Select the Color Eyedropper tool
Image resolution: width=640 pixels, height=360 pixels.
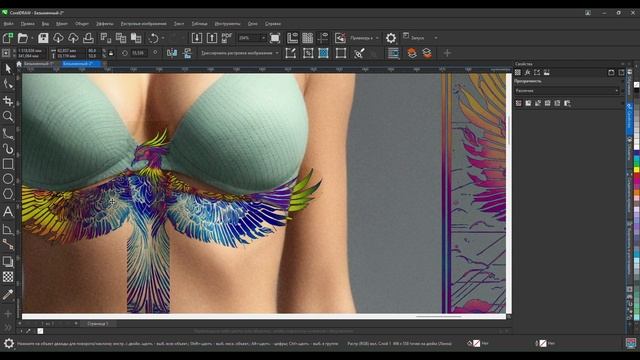point(8,294)
